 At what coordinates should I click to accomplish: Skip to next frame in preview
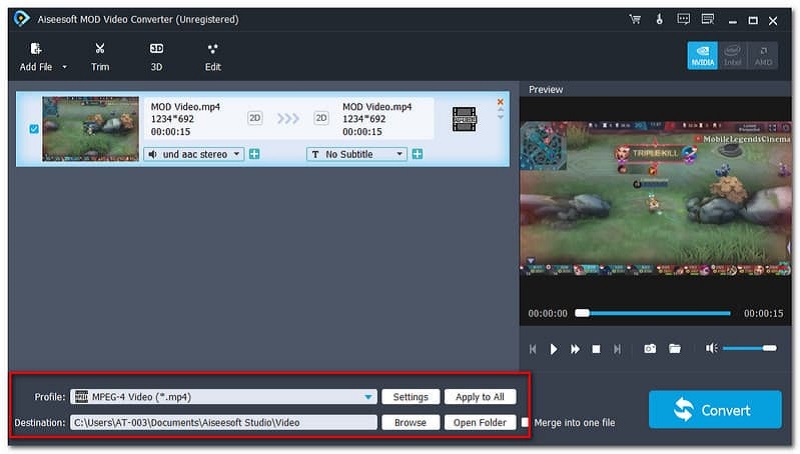[x=617, y=349]
